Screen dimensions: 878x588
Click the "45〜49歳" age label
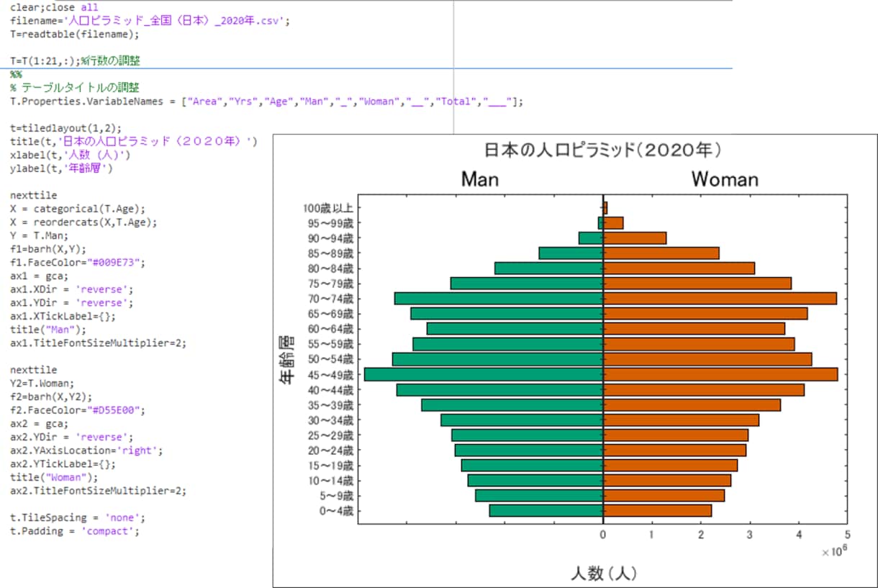[330, 375]
